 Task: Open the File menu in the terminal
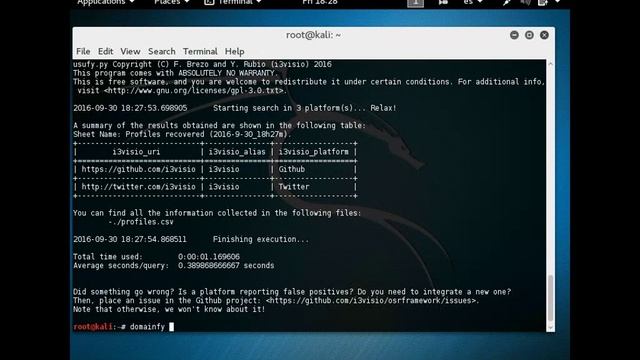pyautogui.click(x=83, y=51)
